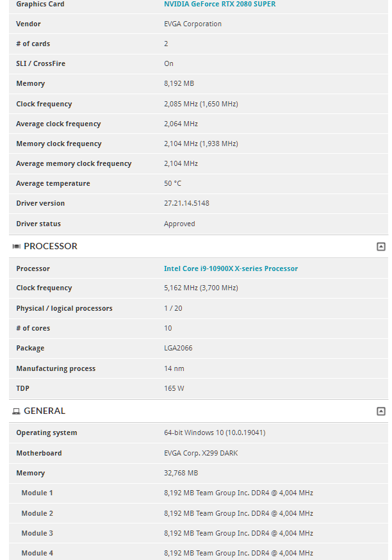Click the EVGA Corporation vendor value
This screenshot has height=560, width=392.
193,24
